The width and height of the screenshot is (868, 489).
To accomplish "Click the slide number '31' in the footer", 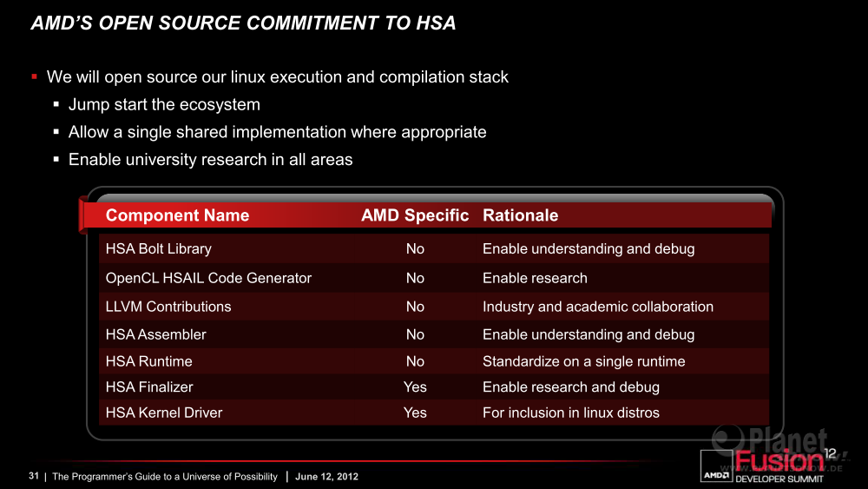I will pyautogui.click(x=33, y=476).
